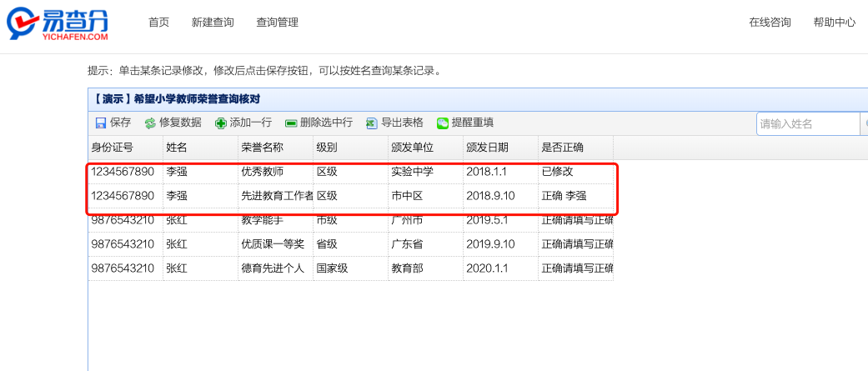
Task: Open 查询管理 navigation item
Action: click(x=277, y=23)
